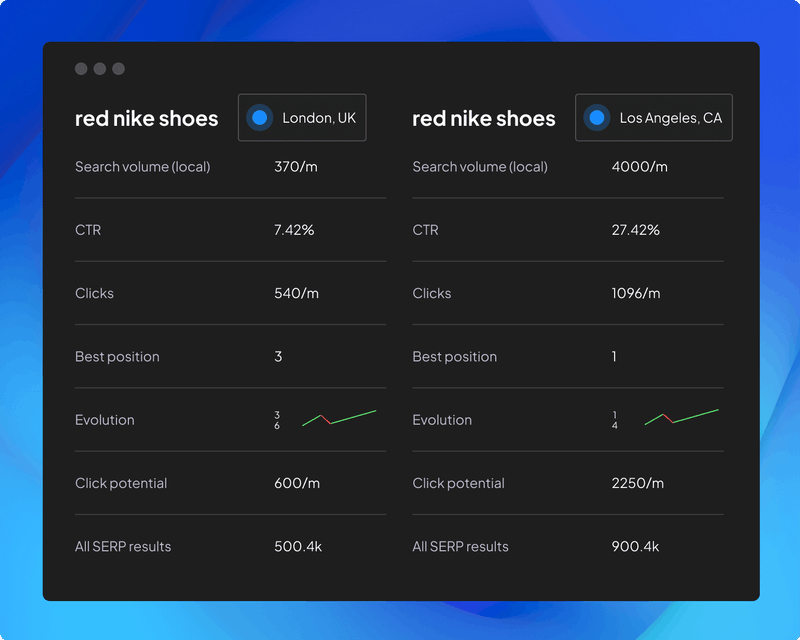The width and height of the screenshot is (800, 640).
Task: Click Los Angeles 'Best position' label
Action: coord(455,357)
